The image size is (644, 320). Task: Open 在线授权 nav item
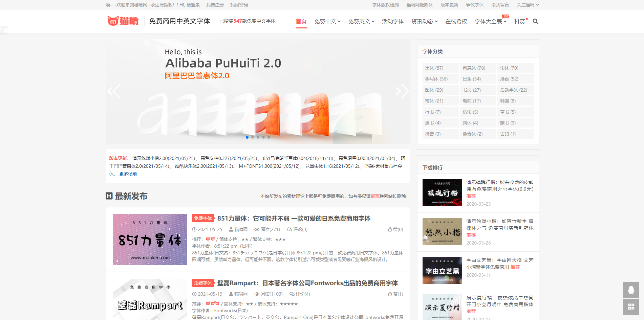[x=456, y=21]
